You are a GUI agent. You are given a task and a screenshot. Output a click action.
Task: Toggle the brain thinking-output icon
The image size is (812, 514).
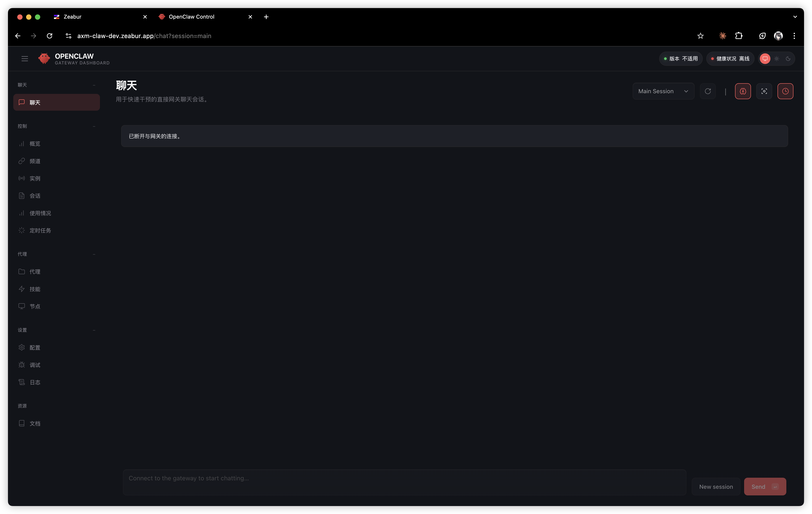pos(743,91)
